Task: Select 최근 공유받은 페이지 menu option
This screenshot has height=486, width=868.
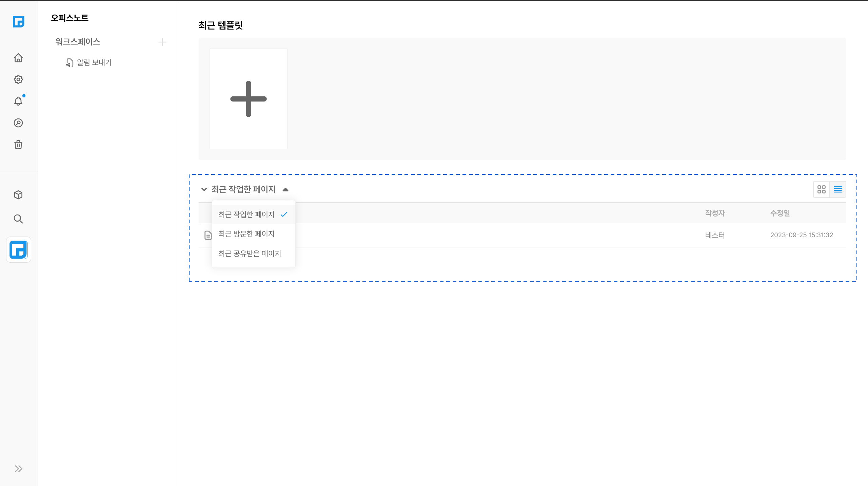Action: pyautogui.click(x=250, y=254)
